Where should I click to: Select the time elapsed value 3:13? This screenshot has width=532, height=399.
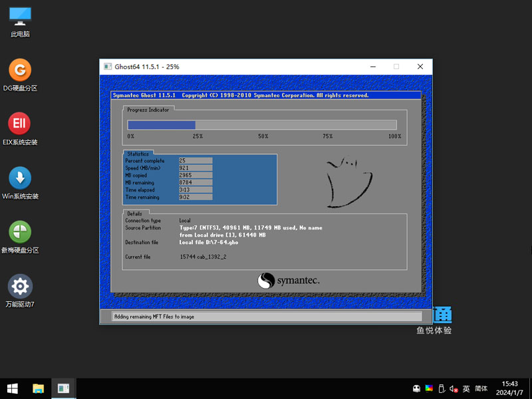pos(196,190)
